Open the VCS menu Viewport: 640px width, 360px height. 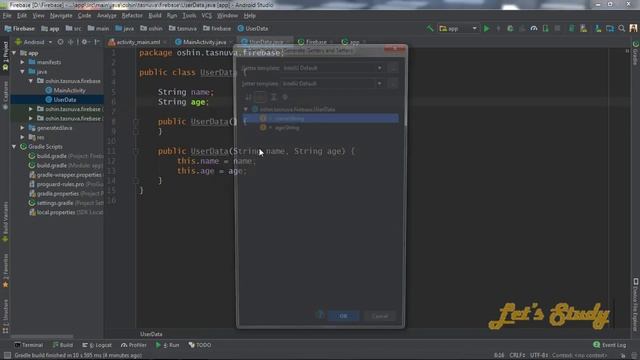pos(207,16)
